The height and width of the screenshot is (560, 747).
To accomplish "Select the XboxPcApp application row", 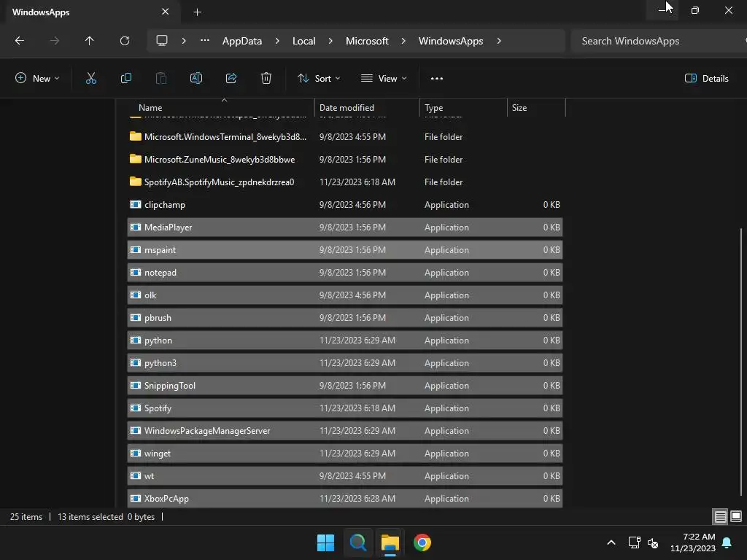I will pos(345,499).
